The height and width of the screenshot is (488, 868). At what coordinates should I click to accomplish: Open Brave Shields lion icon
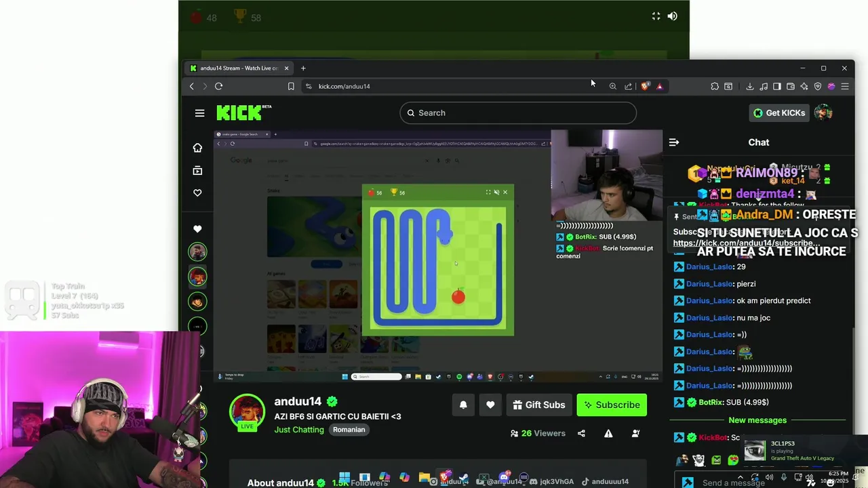[x=644, y=86]
